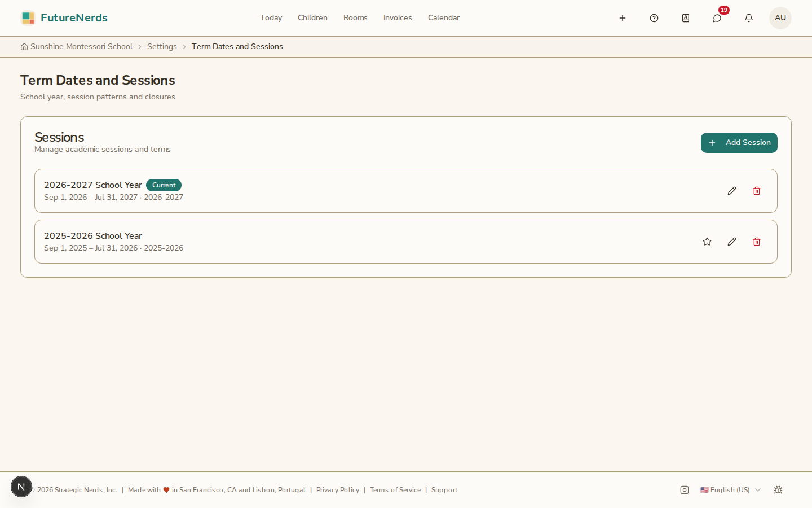
Task: Go to the Children menu item
Action: tap(312, 18)
